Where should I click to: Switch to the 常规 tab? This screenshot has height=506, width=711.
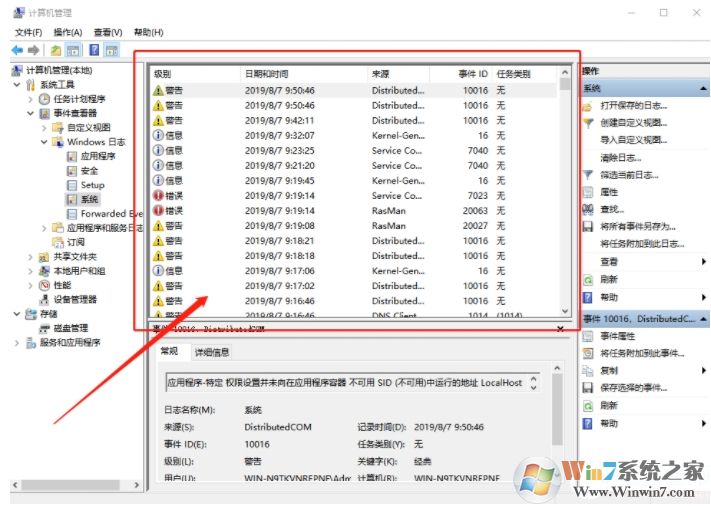[x=170, y=351]
